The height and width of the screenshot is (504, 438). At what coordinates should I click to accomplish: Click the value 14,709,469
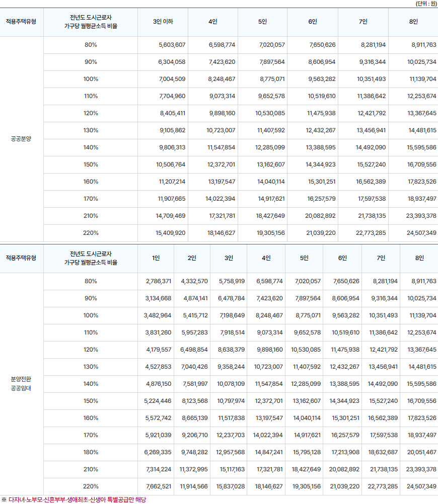171,216
